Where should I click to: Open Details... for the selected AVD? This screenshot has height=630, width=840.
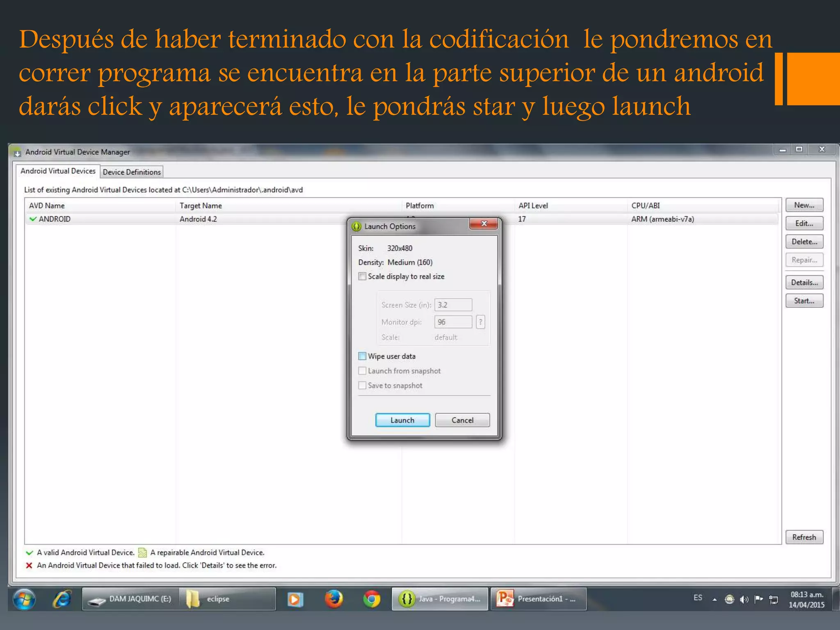pyautogui.click(x=804, y=282)
